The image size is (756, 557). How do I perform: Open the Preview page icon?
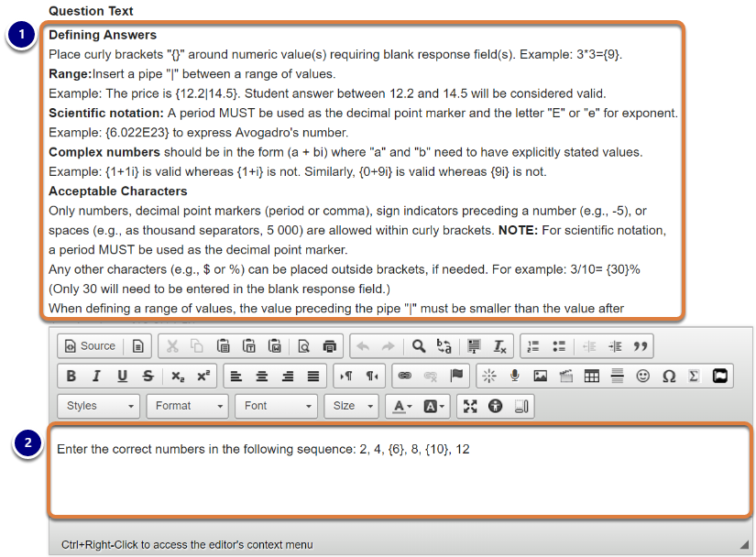tap(303, 346)
